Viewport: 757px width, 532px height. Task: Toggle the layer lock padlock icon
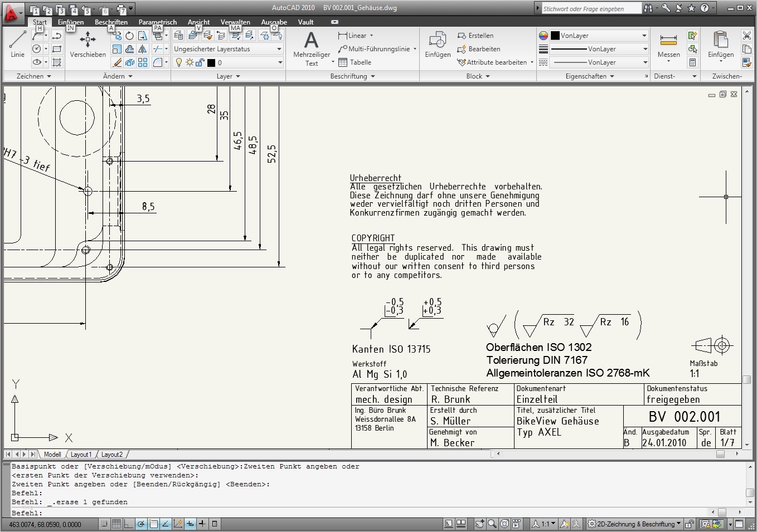tap(198, 62)
